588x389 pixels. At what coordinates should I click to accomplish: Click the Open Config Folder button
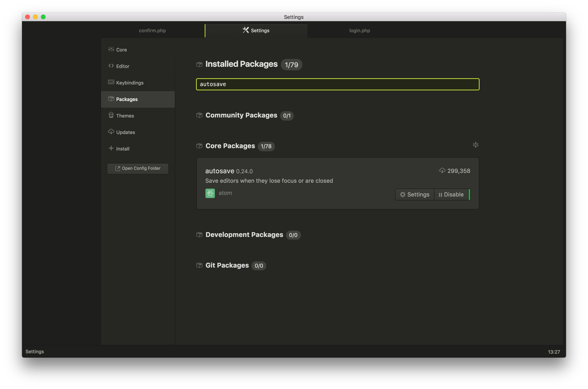(138, 168)
